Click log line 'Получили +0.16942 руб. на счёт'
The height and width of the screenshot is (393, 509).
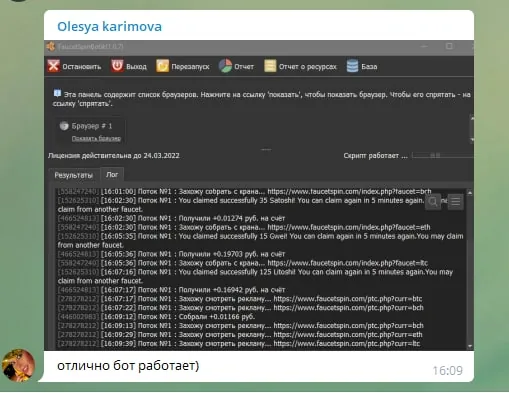point(171,290)
